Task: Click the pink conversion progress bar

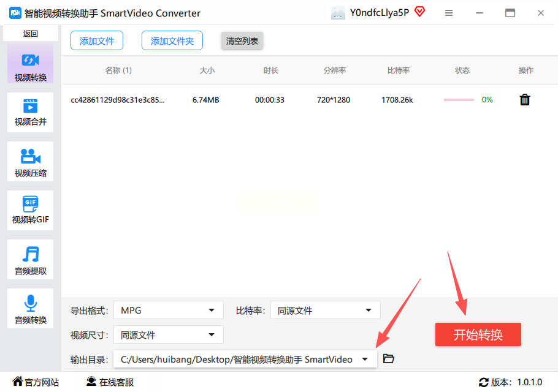Action: pos(459,100)
